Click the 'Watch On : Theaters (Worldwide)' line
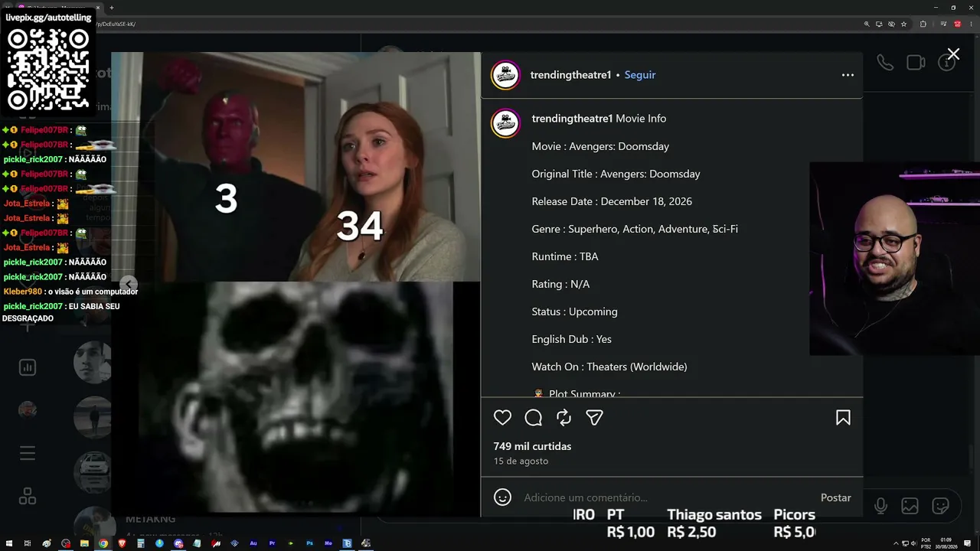 (609, 367)
